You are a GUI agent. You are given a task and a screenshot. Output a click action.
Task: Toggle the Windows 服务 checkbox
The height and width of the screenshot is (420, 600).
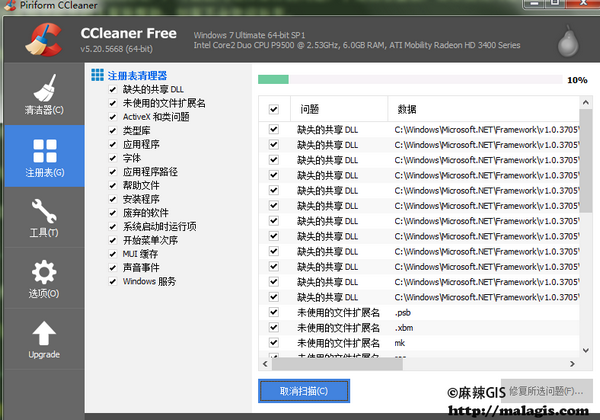[x=112, y=282]
